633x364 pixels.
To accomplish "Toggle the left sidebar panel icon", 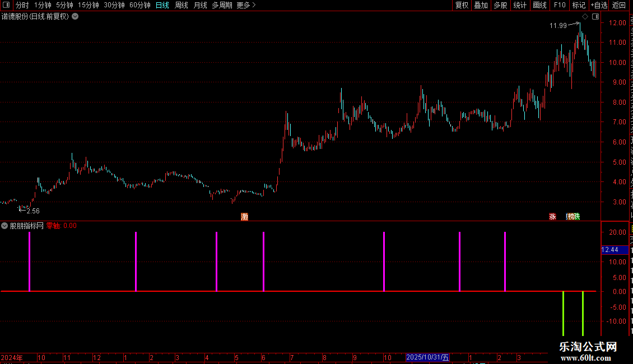I will (x=6, y=5).
